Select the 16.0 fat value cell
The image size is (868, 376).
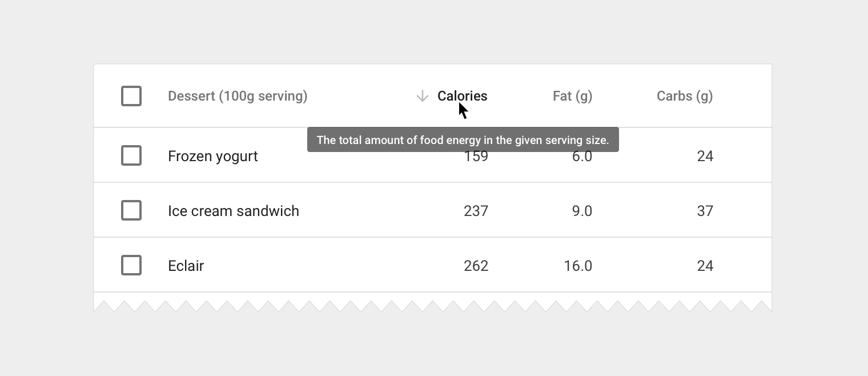577,266
